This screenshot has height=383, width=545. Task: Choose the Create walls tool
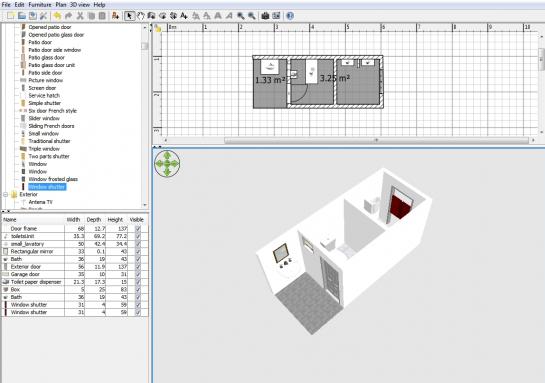tap(151, 16)
